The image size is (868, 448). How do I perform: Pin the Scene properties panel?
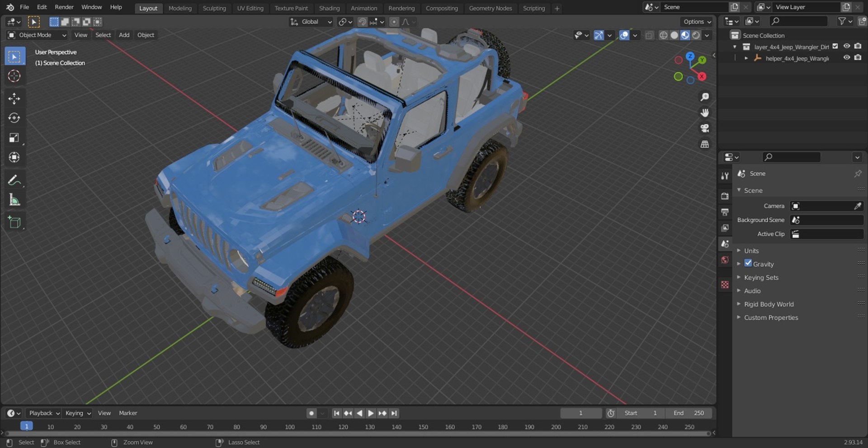click(x=858, y=174)
